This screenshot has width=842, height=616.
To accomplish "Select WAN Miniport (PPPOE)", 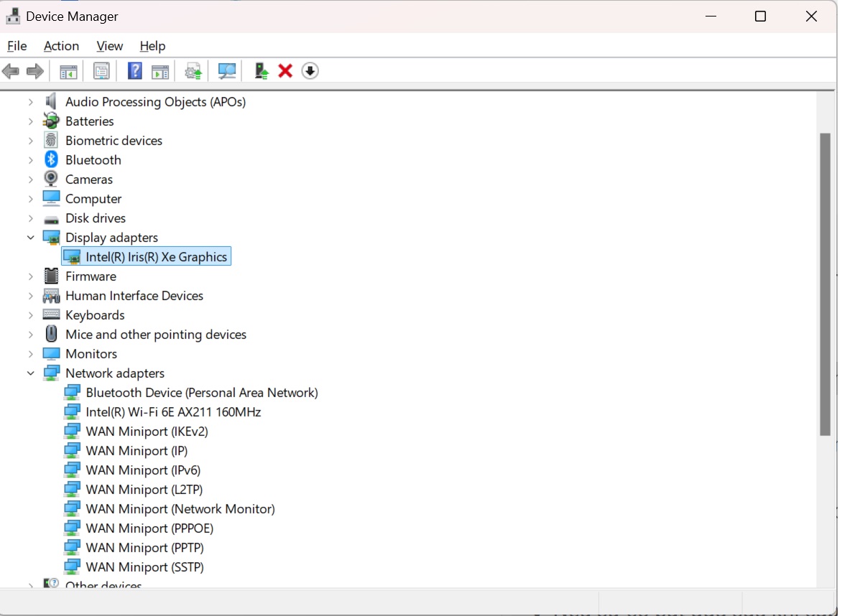I will tap(149, 528).
